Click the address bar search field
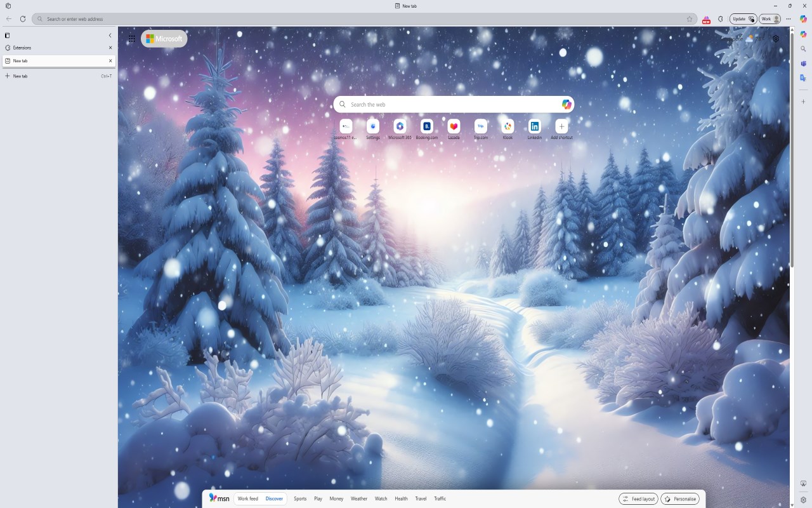 point(365,19)
